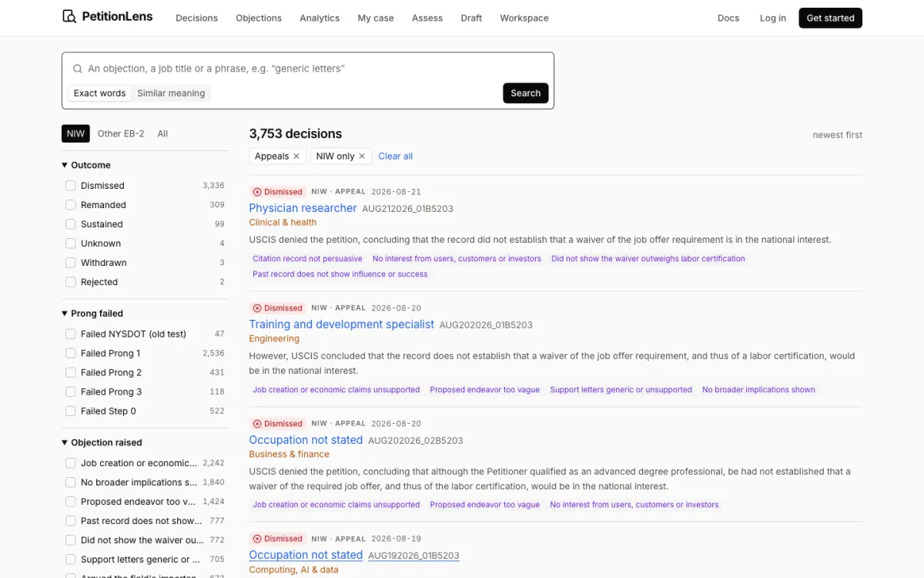Image resolution: width=924 pixels, height=578 pixels.
Task: Open the Analytics nav item
Action: coord(320,18)
